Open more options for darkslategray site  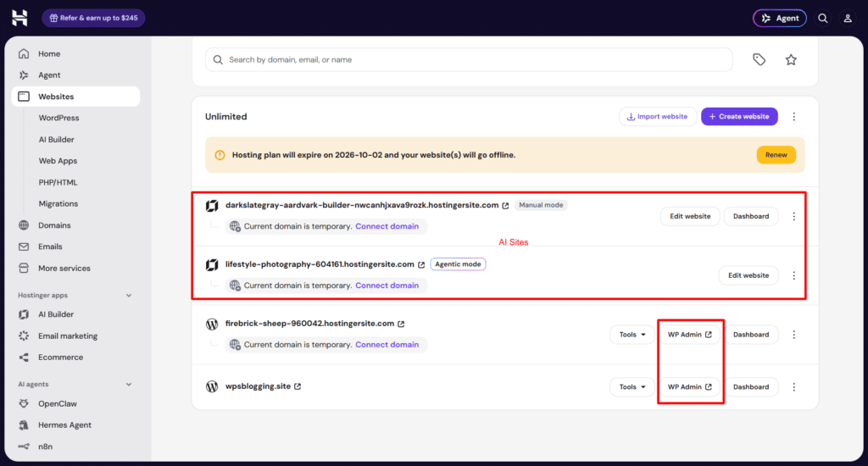[793, 216]
